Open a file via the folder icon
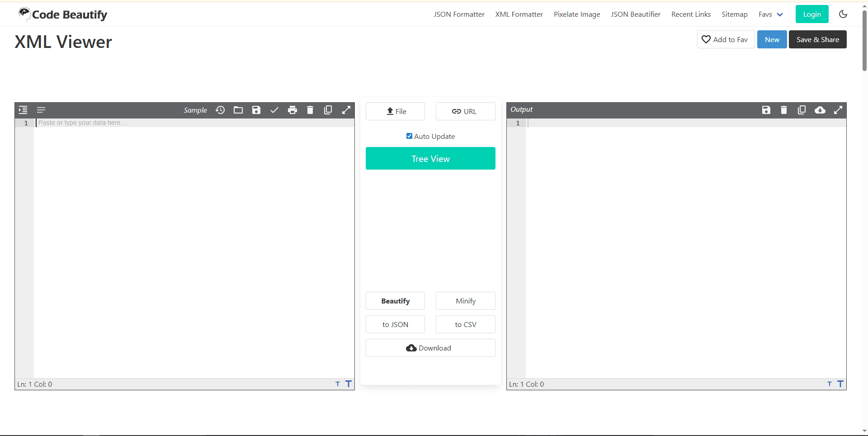This screenshot has width=868, height=436. pos(238,110)
